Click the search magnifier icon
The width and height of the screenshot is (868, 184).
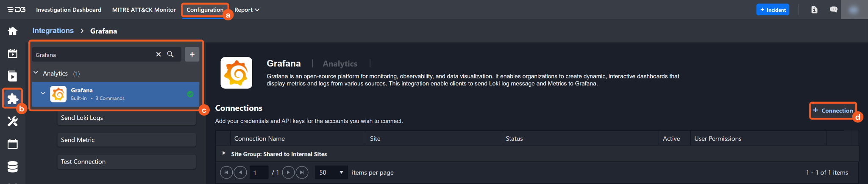[170, 54]
